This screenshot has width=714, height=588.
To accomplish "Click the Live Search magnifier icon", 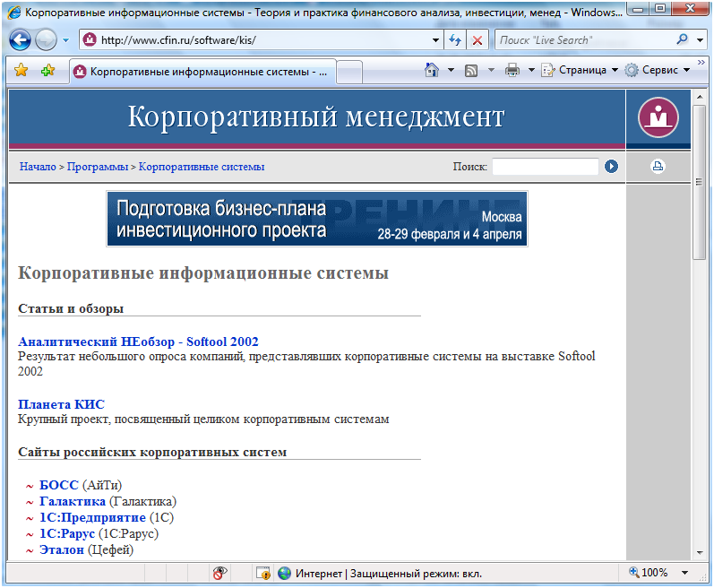I will coord(682,39).
